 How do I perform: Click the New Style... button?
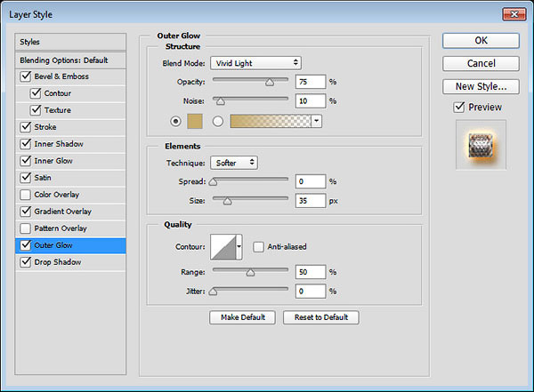[481, 86]
